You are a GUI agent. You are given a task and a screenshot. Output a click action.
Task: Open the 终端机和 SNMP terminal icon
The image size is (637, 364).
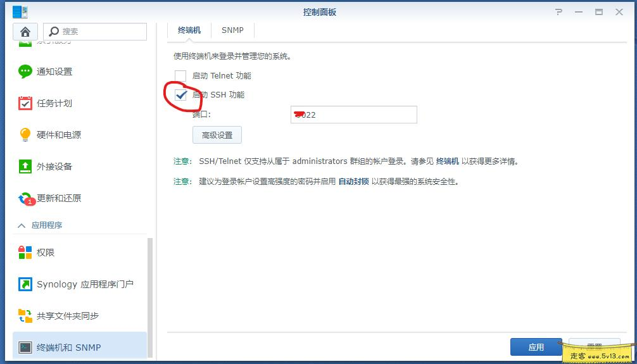[25, 348]
